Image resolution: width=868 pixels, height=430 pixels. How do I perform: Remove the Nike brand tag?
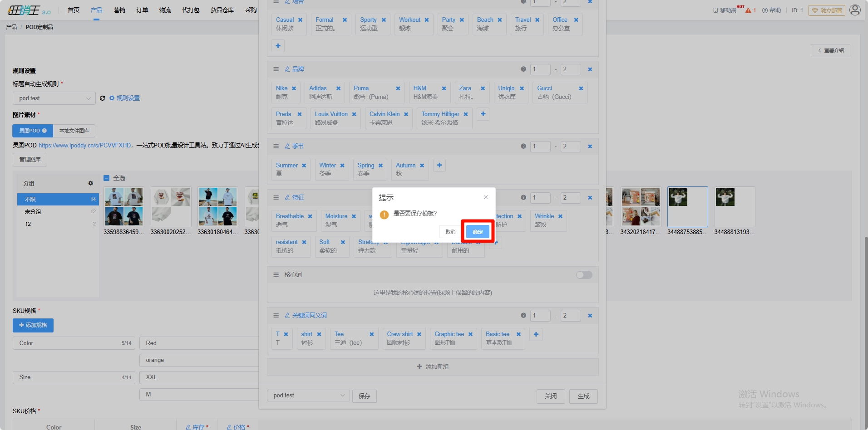(x=294, y=88)
